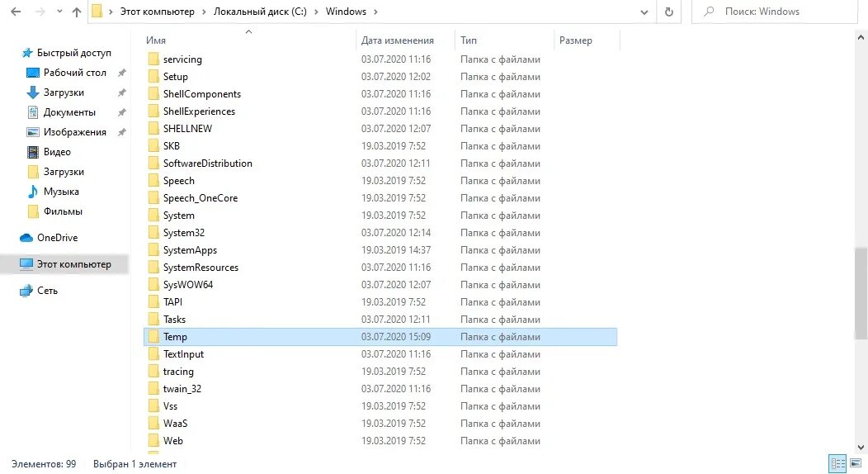
Task: Open pinned Загрузки with blue arrow
Action: 55,92
